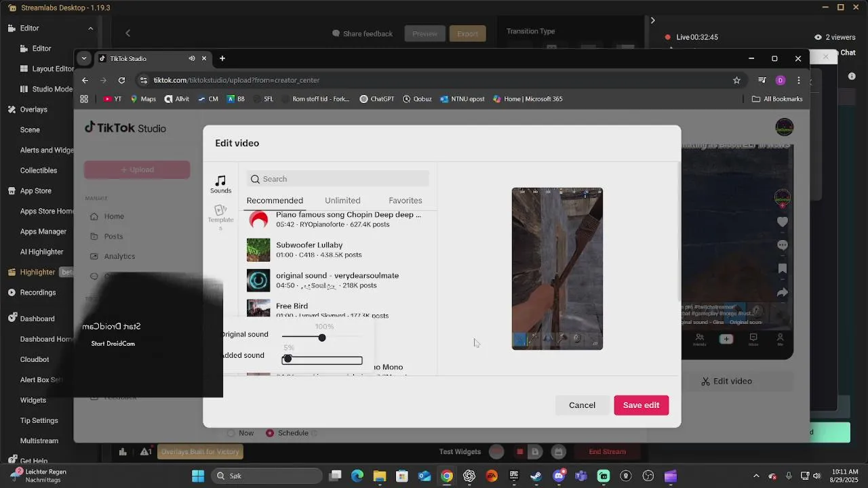This screenshot has width=868, height=488.
Task: Click Share feedback in Streamlabs
Action: (x=362, y=34)
